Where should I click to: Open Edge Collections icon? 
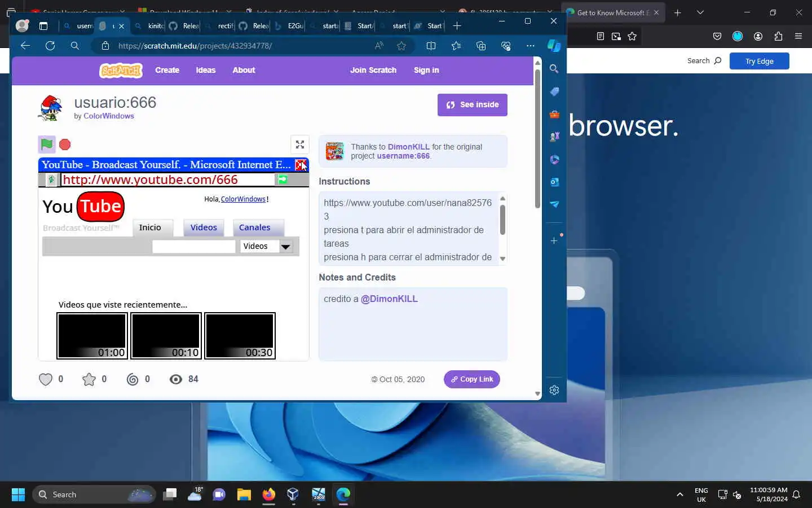tap(481, 46)
